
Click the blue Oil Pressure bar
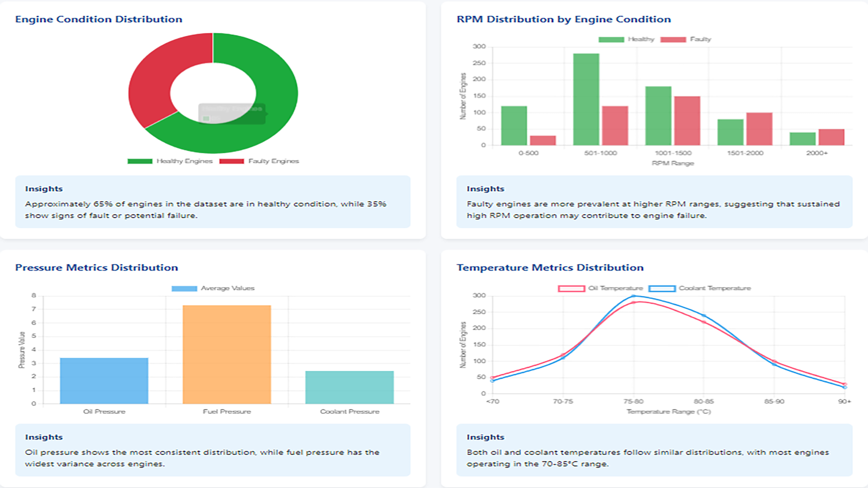pos(104,381)
